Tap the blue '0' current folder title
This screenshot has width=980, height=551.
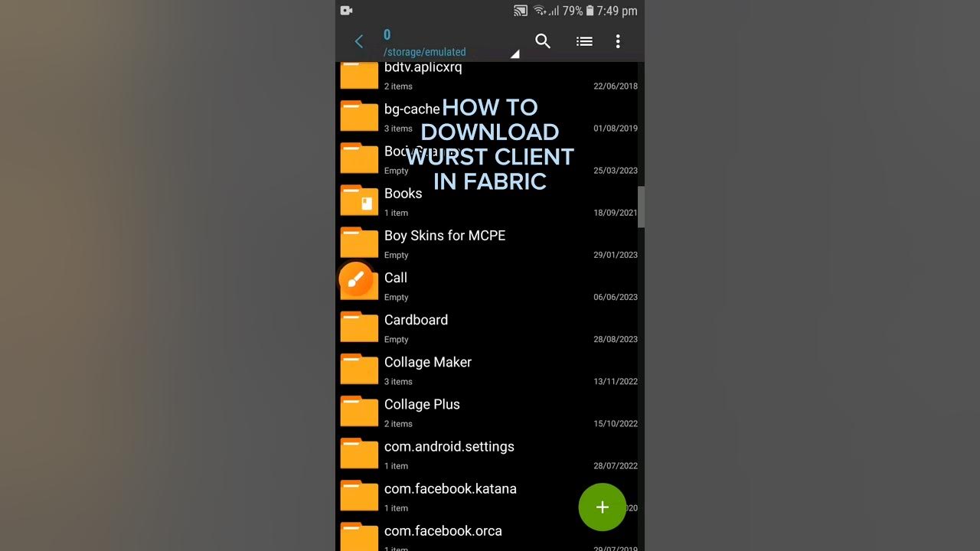(x=387, y=34)
